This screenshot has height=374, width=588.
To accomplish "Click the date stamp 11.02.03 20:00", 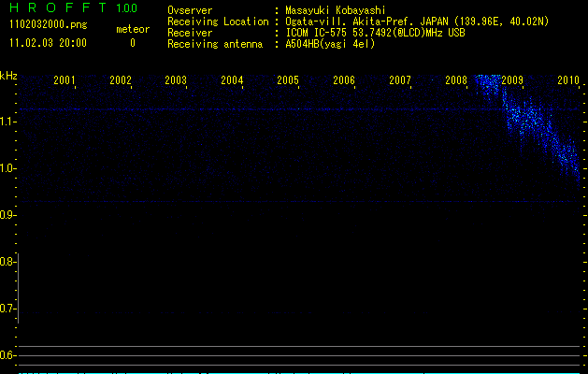I will pos(48,43).
